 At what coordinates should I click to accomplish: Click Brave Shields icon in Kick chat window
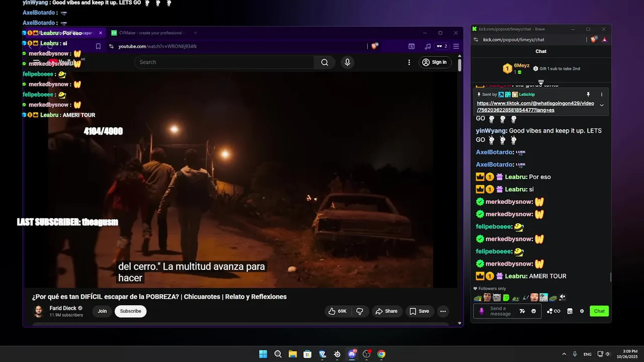(x=594, y=40)
